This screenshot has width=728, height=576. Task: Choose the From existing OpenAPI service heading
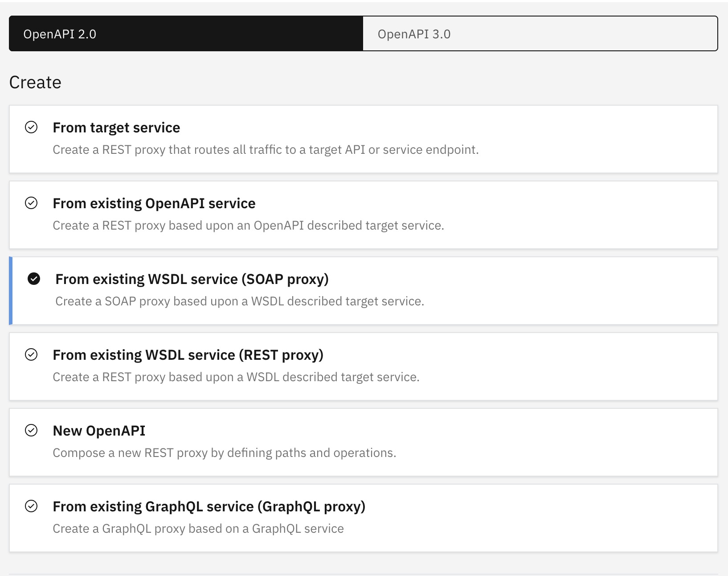tap(154, 203)
